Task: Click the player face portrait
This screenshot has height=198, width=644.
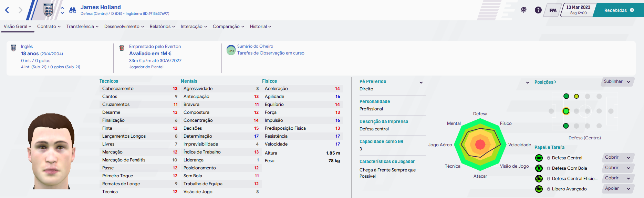Action: point(51,151)
